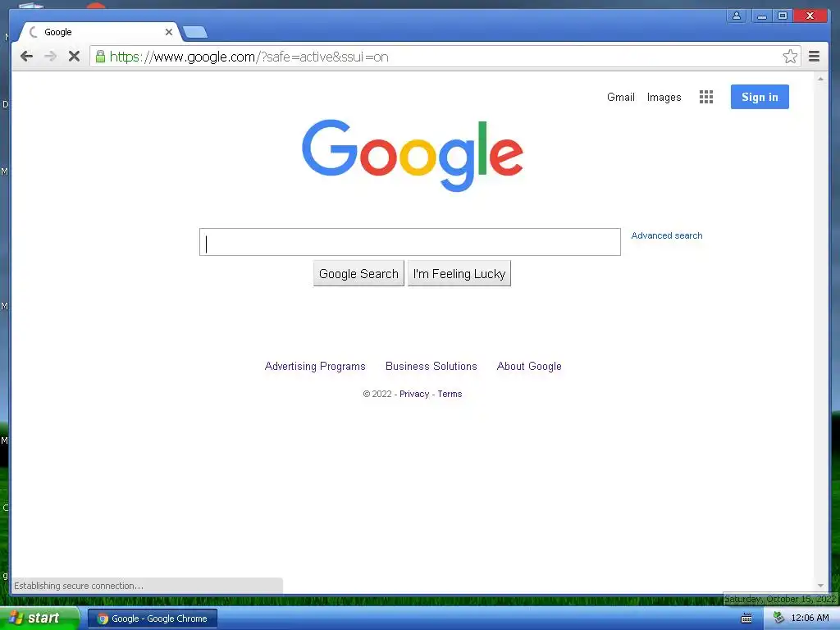
Task: Click the Establishing secure connection status
Action: (x=79, y=586)
